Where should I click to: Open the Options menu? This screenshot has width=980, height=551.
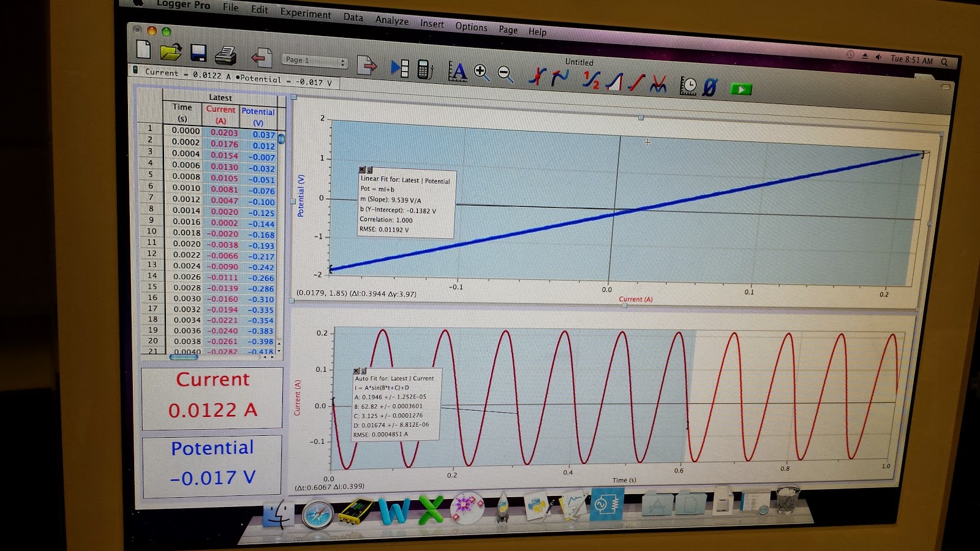[471, 27]
